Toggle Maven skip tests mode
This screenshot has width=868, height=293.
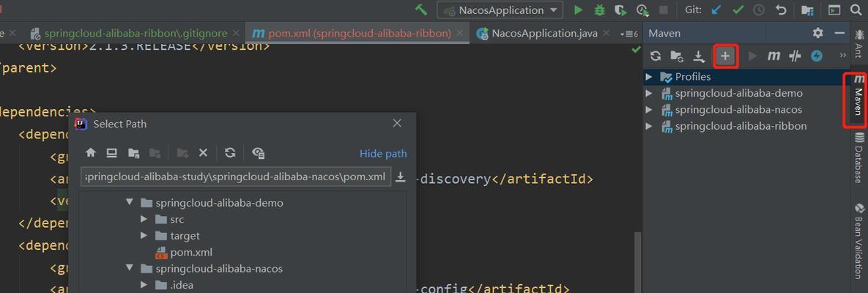795,56
